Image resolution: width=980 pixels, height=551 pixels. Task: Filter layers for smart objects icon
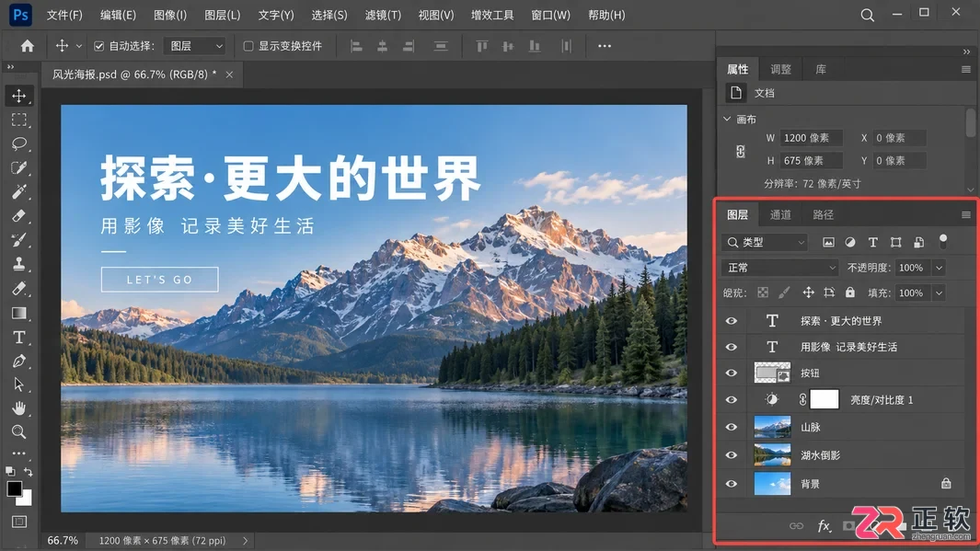point(918,243)
